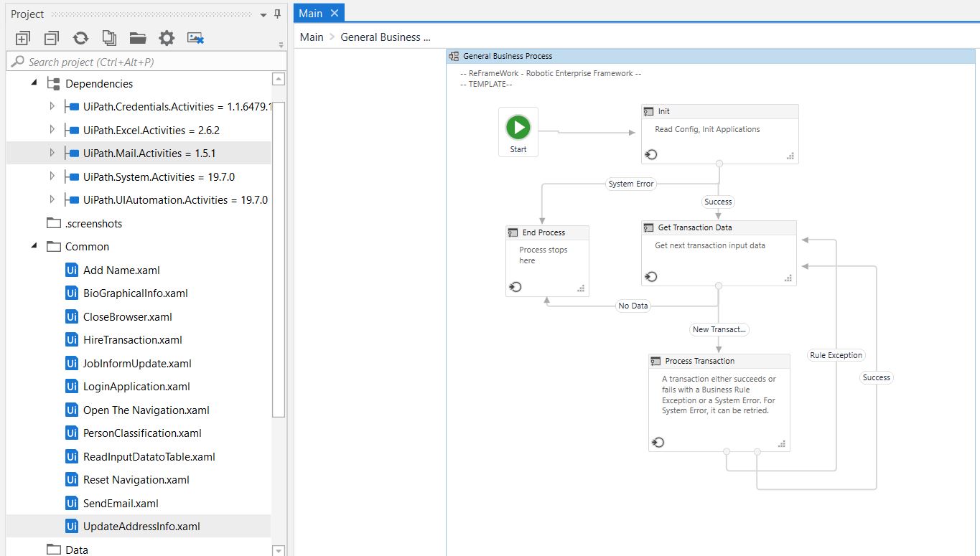Screen dimensions: 980x556
Task: Click the No Data transition label
Action: pos(633,306)
